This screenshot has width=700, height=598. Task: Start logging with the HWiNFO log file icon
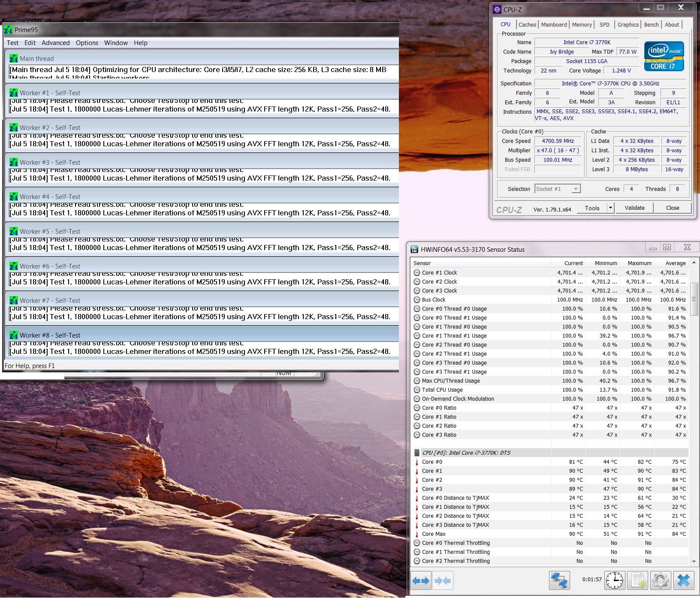[637, 580]
